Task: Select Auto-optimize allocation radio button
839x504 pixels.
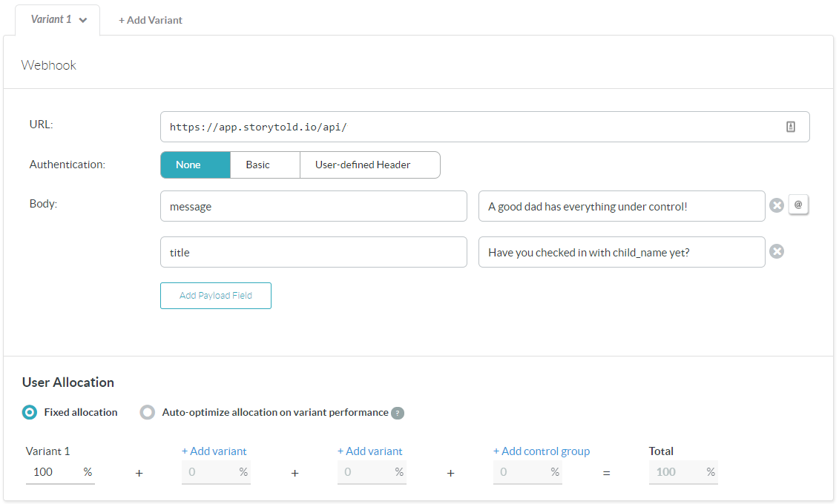Action: point(148,412)
